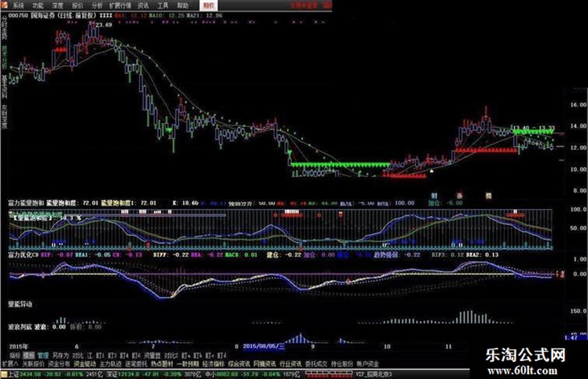Open the 资讯 menu

coord(143,5)
